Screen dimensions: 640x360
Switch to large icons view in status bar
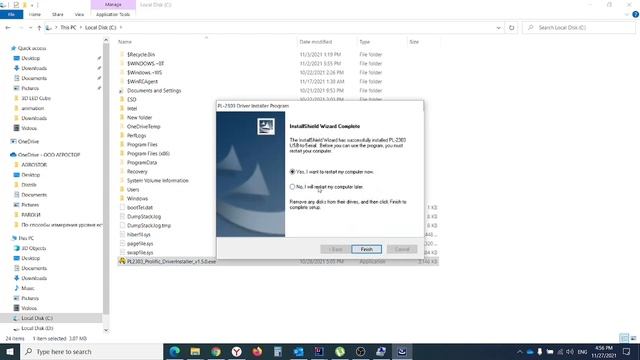pyautogui.click(x=633, y=338)
